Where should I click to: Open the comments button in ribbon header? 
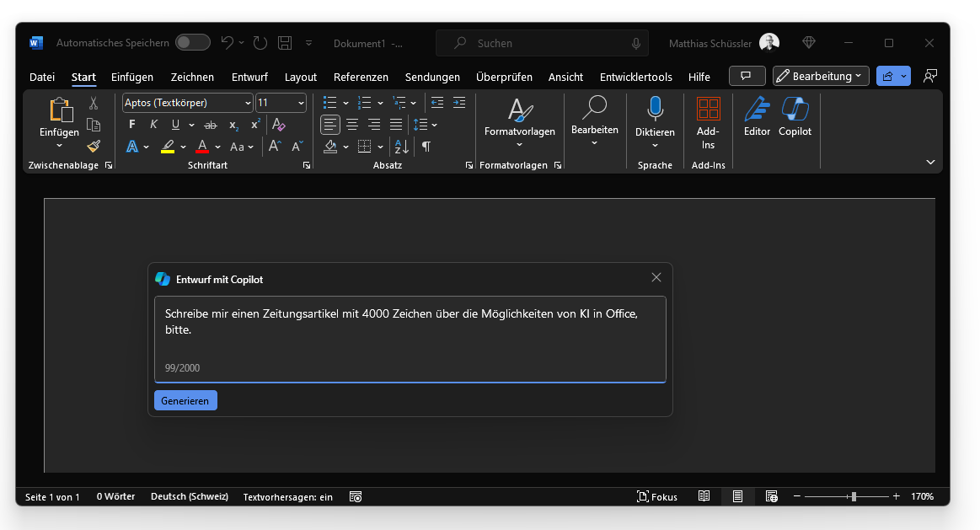point(747,76)
